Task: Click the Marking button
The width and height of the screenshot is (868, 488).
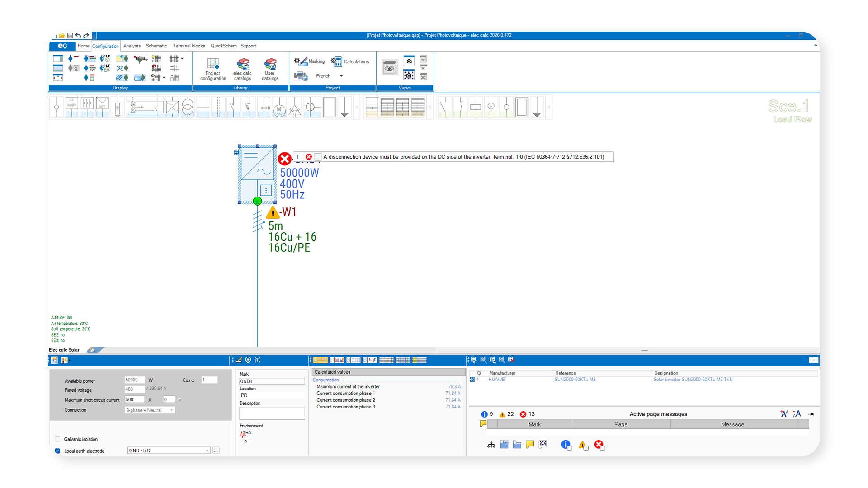Action: [x=310, y=61]
